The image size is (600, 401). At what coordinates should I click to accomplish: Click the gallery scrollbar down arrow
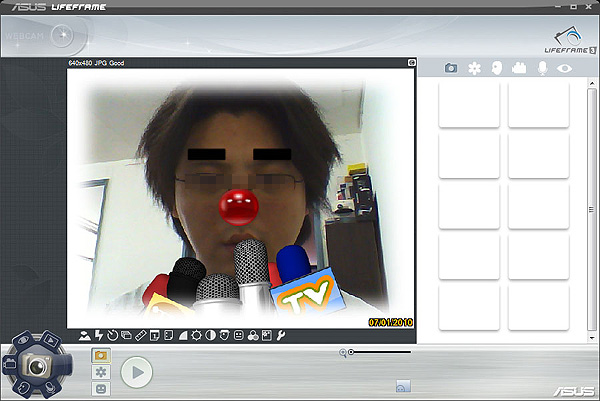(x=592, y=338)
